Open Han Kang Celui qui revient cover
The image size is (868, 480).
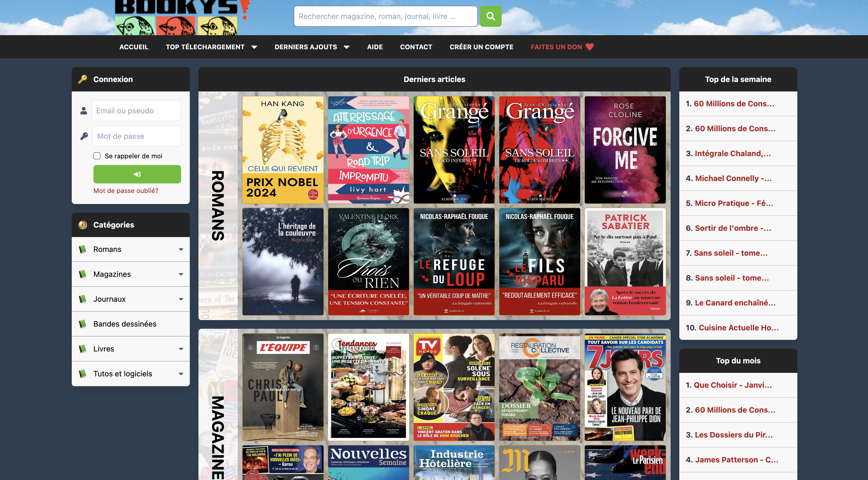click(x=283, y=150)
